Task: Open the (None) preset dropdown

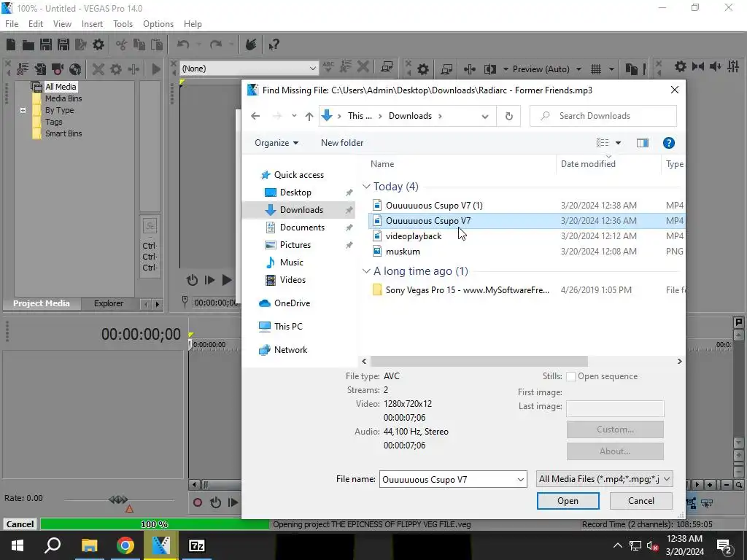Action: pos(249,69)
